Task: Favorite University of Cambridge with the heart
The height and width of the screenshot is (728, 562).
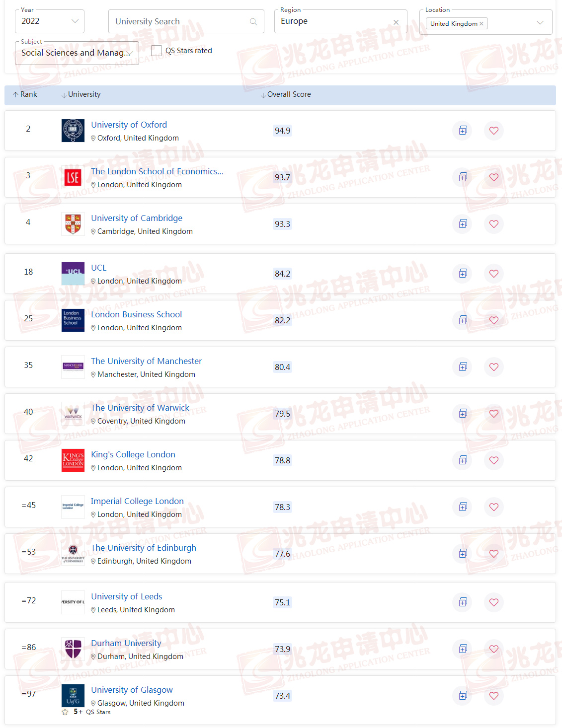Action: point(493,224)
